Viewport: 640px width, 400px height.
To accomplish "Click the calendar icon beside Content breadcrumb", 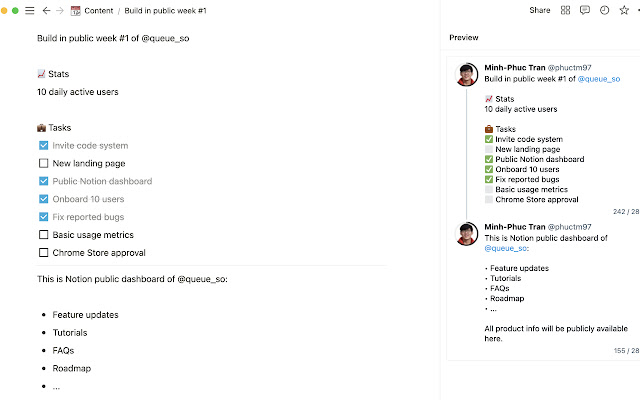I will [76, 10].
